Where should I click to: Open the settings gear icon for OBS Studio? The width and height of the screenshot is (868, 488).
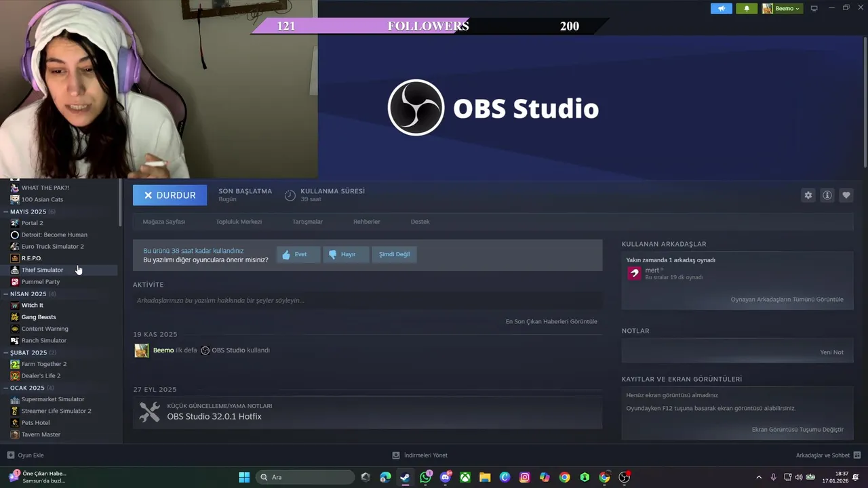point(808,195)
